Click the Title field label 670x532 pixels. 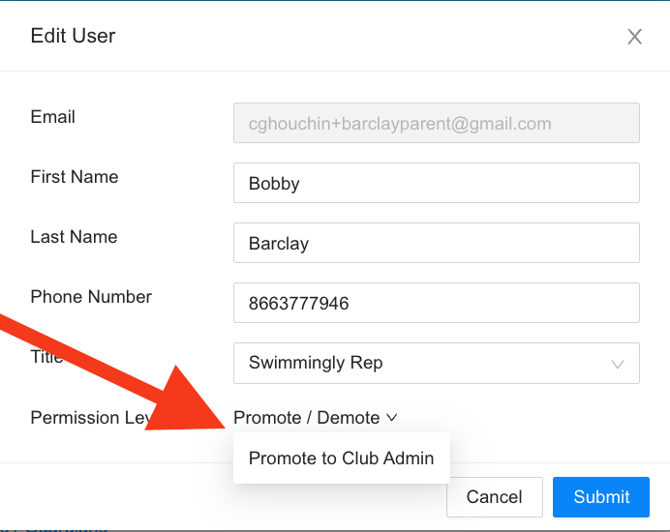42,357
